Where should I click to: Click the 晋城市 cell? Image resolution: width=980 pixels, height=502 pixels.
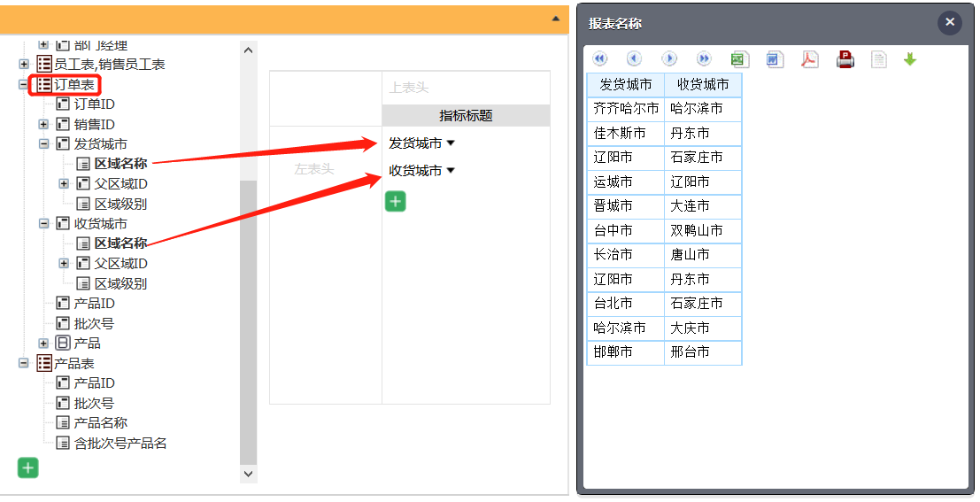pyautogui.click(x=626, y=206)
